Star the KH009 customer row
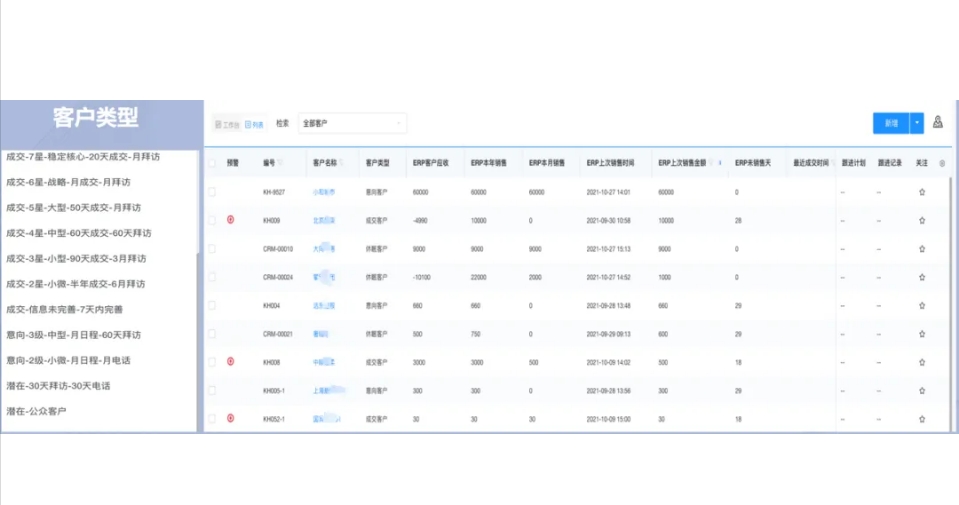 [922, 220]
